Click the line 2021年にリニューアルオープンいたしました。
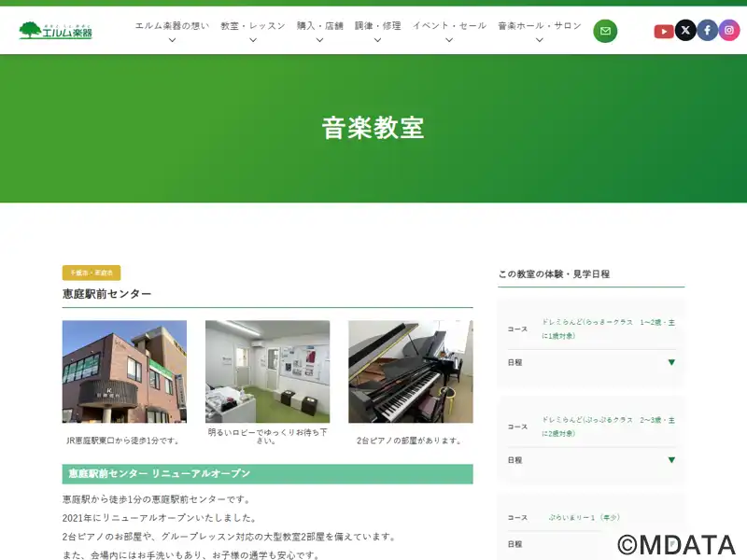 coord(160,518)
